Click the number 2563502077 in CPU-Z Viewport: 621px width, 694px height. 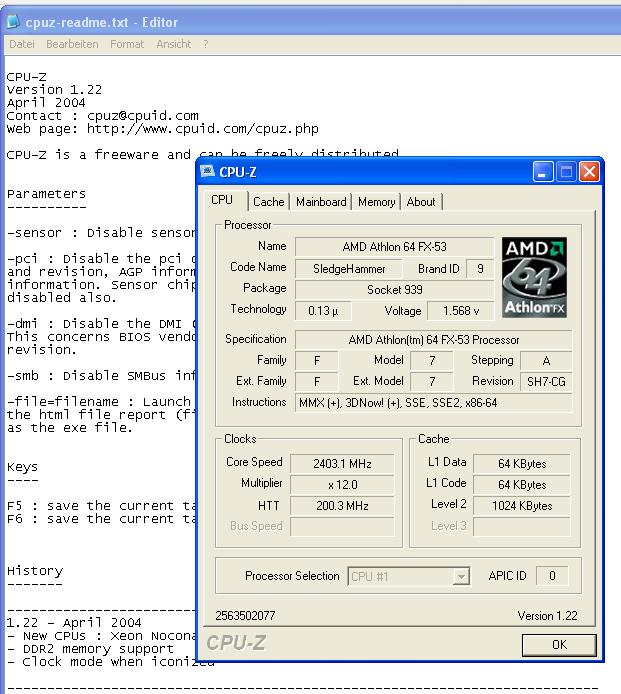pos(245,615)
